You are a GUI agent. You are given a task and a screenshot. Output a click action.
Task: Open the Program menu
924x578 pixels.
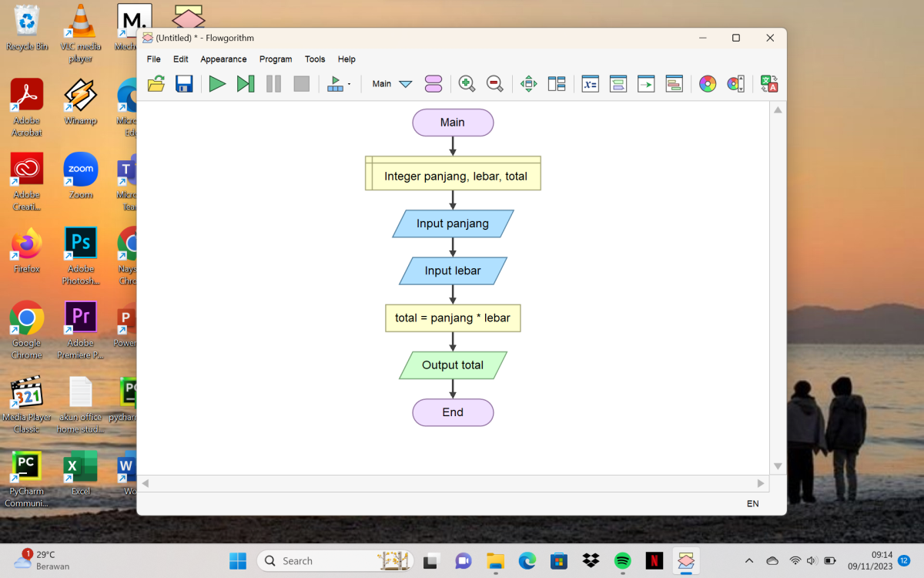coord(276,59)
